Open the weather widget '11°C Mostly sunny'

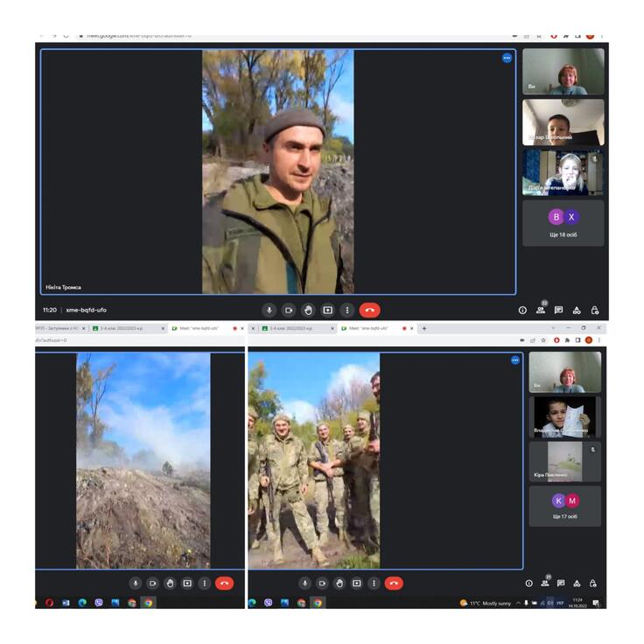coord(486,604)
